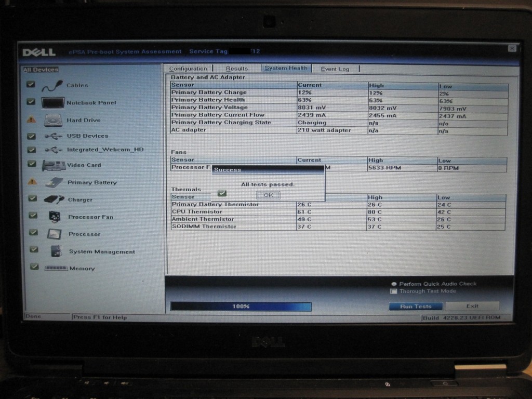Image resolution: width=532 pixels, height=399 pixels.
Task: Click the Ambient Thermistor row label
Action: 203,219
